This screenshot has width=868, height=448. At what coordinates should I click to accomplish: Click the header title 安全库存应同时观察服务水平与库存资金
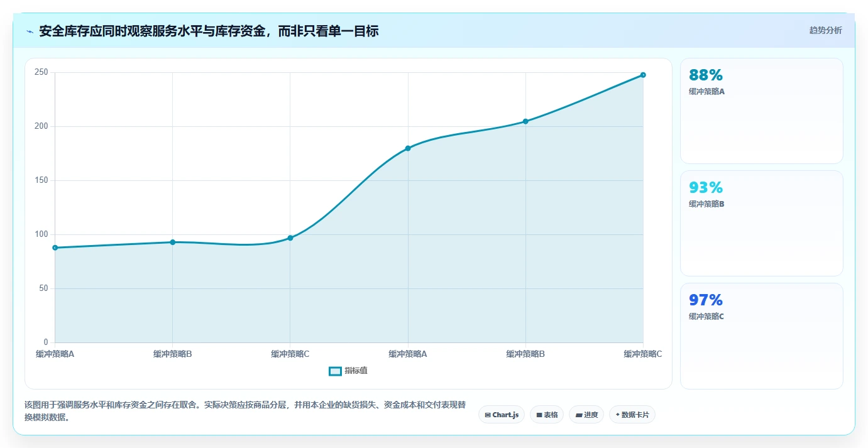coord(209,31)
